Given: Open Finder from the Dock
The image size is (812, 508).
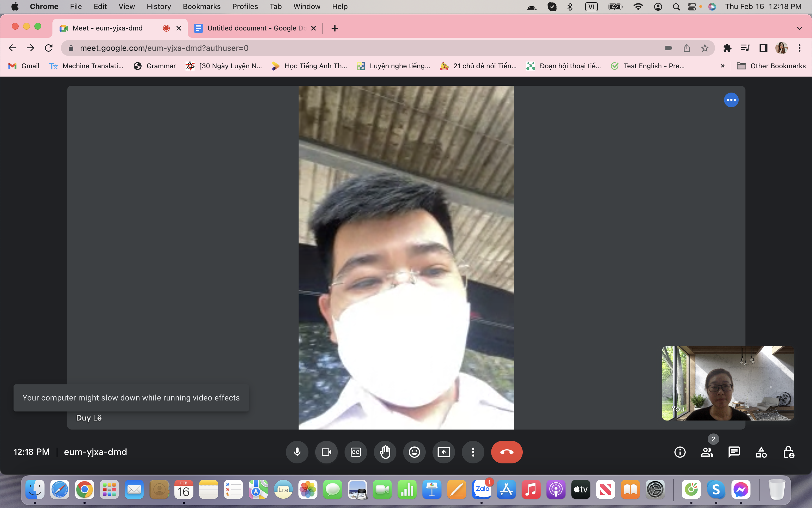Looking at the screenshot, I should click(x=35, y=490).
